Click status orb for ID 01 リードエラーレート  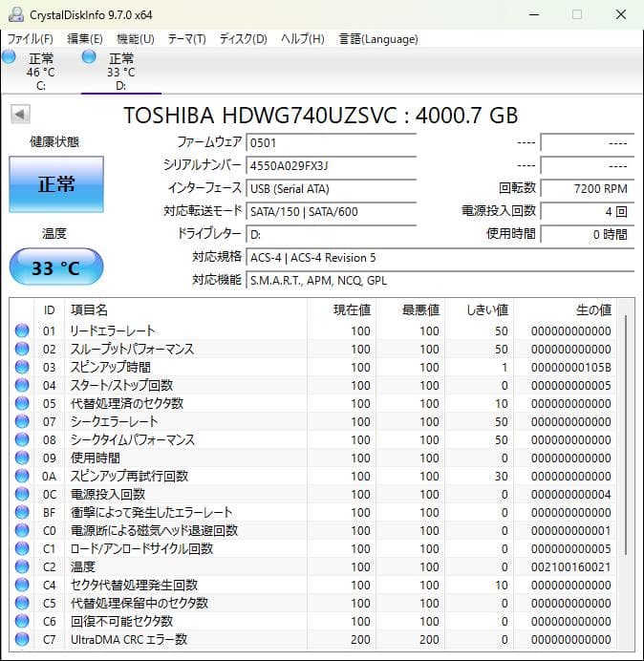pos(22,330)
